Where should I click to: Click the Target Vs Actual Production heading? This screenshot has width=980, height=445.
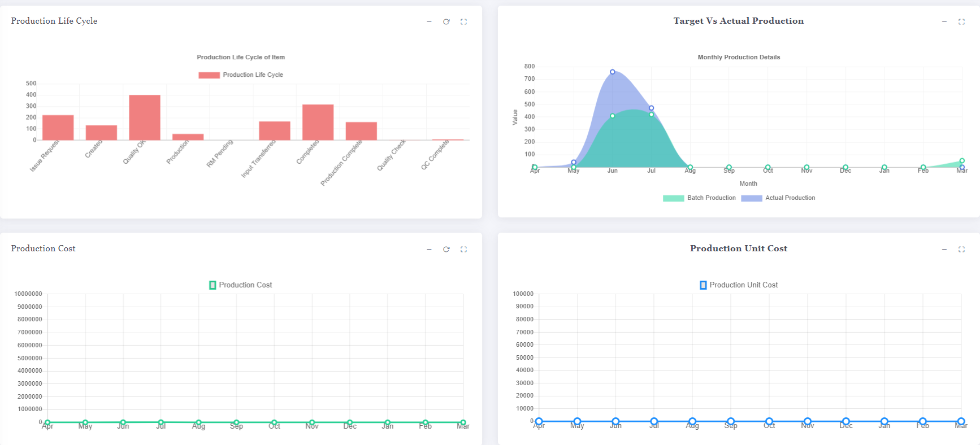pos(739,21)
